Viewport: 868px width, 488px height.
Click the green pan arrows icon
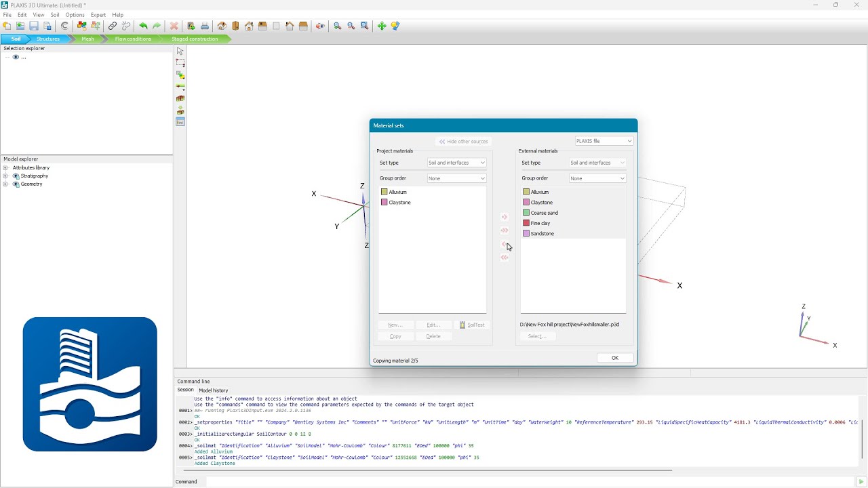(x=382, y=26)
